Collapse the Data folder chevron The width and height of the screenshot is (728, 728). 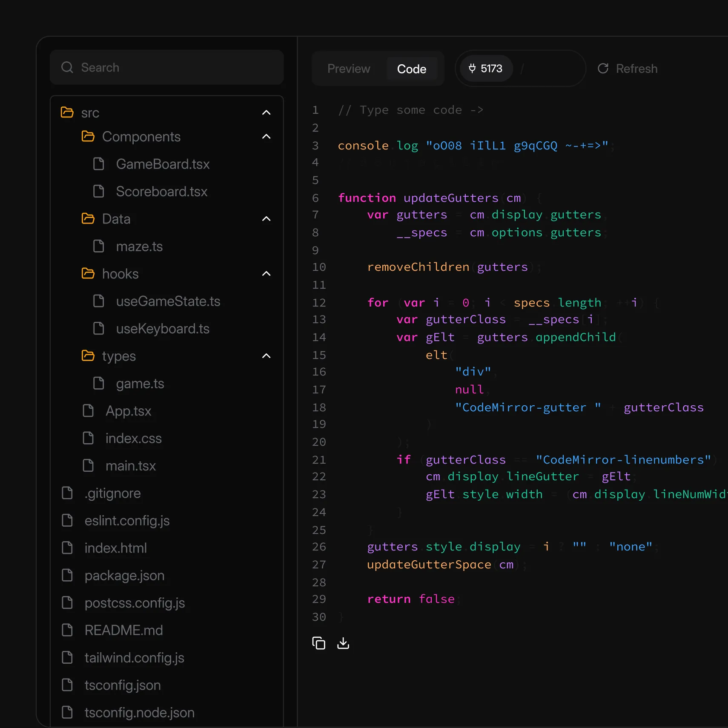(267, 219)
